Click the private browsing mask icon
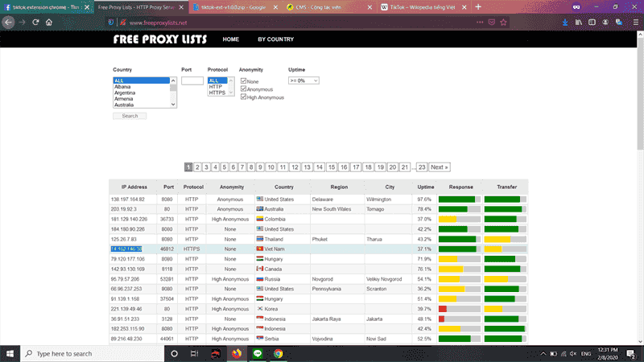Screen dimensions: 644x362 (576, 7)
